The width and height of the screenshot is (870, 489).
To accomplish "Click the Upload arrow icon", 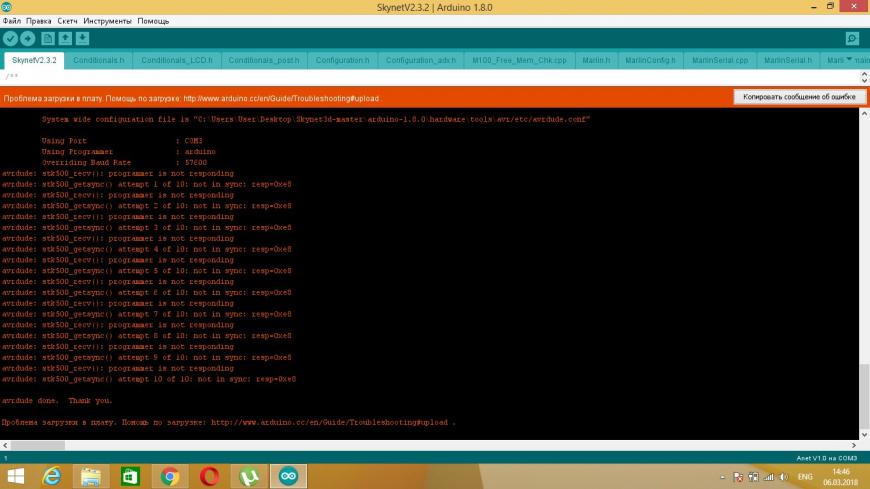I will 28,38.
